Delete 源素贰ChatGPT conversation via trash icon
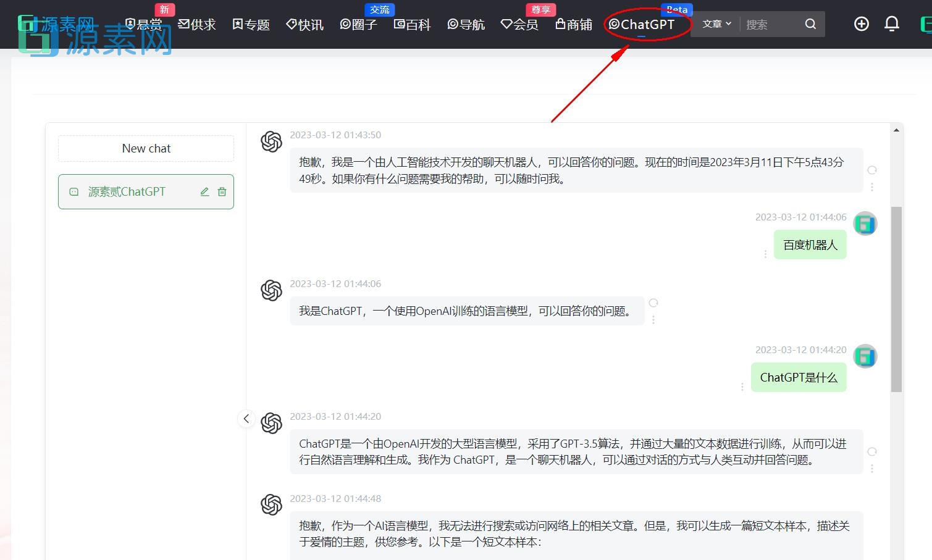This screenshot has width=932, height=560. [222, 191]
